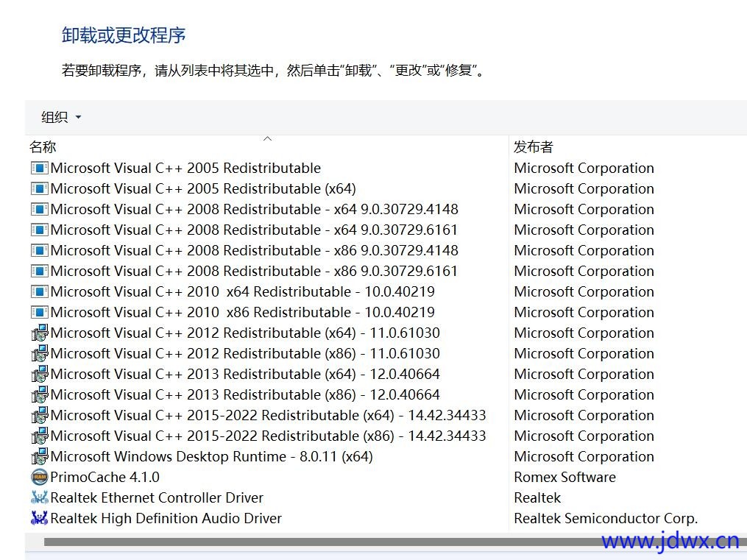Sort list by 名称 column header
The image size is (747, 560).
click(x=43, y=146)
